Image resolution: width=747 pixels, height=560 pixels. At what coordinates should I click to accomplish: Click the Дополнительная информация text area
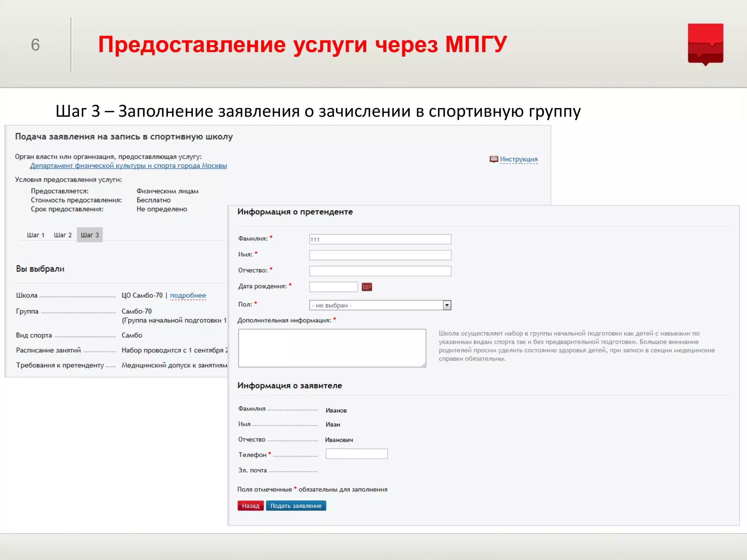tap(332, 348)
